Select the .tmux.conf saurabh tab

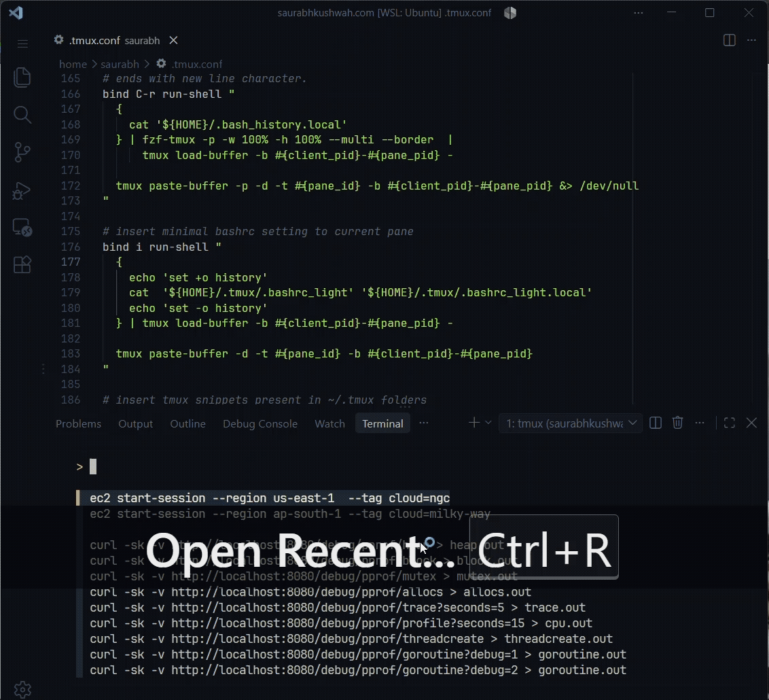(x=114, y=40)
